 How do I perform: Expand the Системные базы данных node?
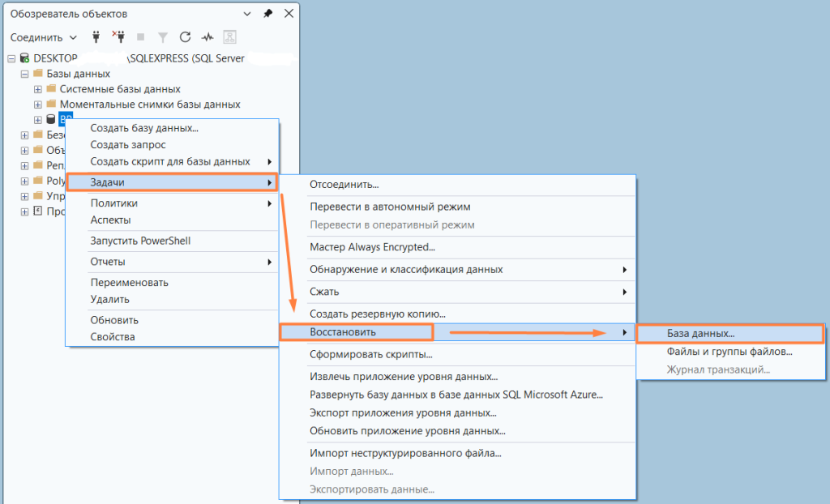point(37,89)
